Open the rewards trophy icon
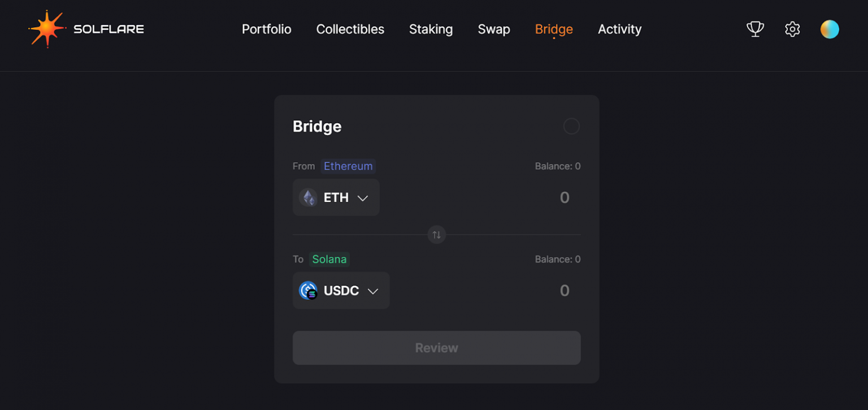The image size is (868, 410). click(755, 29)
